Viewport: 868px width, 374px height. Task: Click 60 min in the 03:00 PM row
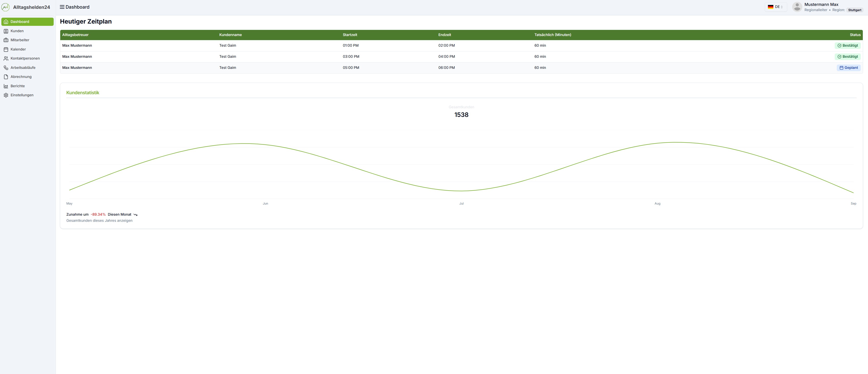[x=540, y=57]
